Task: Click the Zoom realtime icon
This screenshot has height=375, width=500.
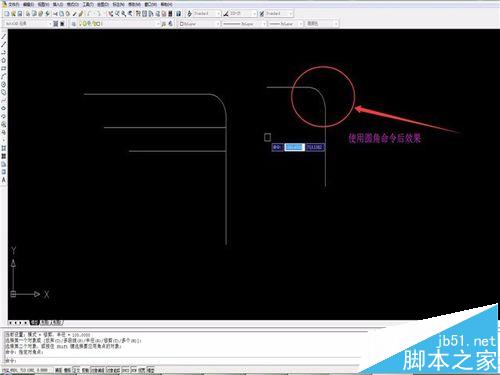Action: [x=117, y=14]
